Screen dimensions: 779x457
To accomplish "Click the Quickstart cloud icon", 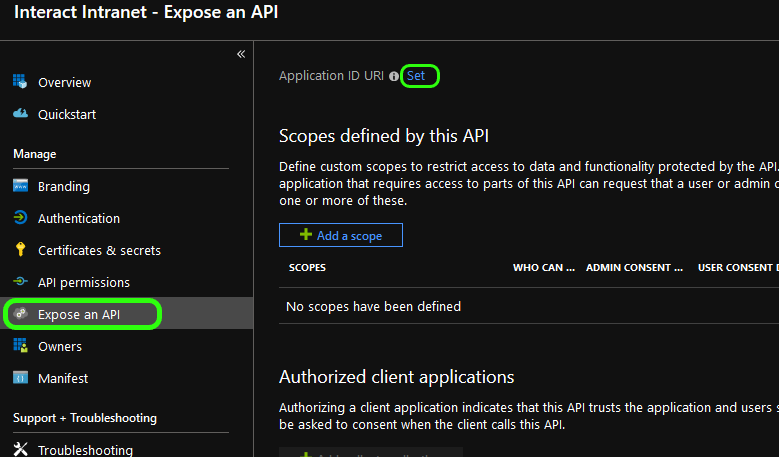I will click(20, 114).
